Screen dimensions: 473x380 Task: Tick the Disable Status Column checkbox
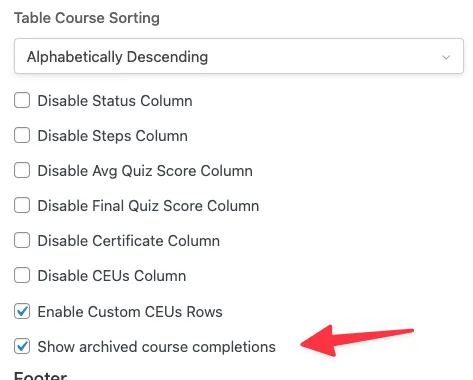(x=22, y=100)
